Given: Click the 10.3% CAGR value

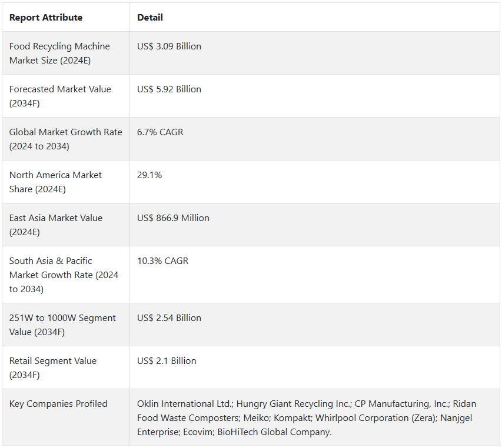Looking at the screenshot, I should point(162,261).
